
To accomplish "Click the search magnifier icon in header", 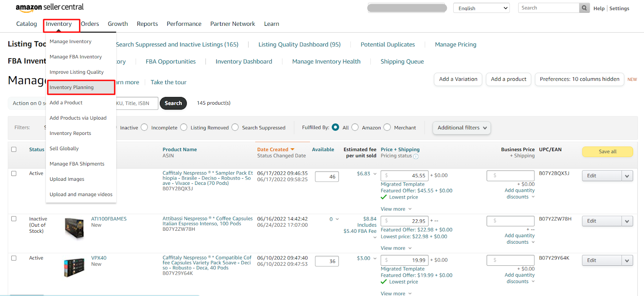I will tap(584, 8).
